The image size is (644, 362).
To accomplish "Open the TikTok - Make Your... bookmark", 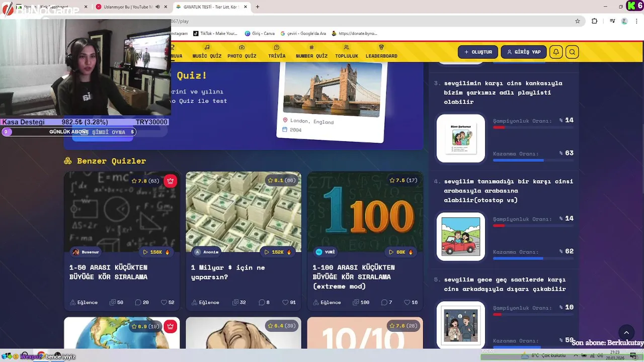I will [x=214, y=34].
